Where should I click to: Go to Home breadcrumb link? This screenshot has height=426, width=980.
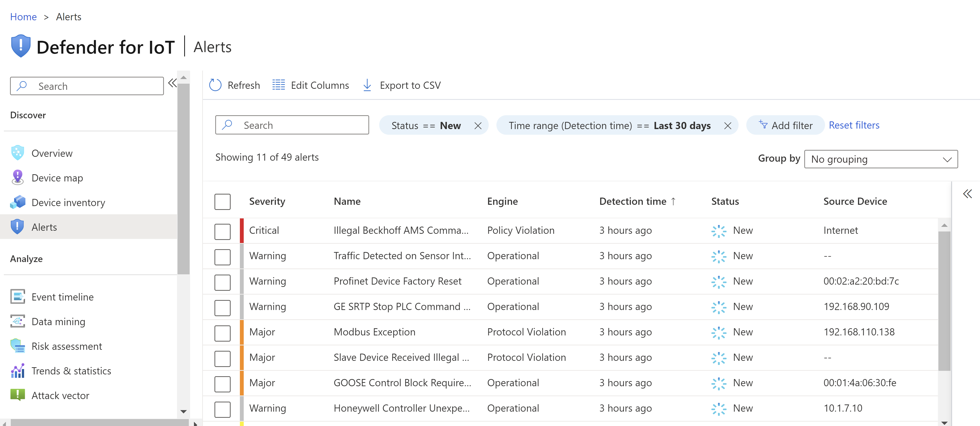point(23,17)
